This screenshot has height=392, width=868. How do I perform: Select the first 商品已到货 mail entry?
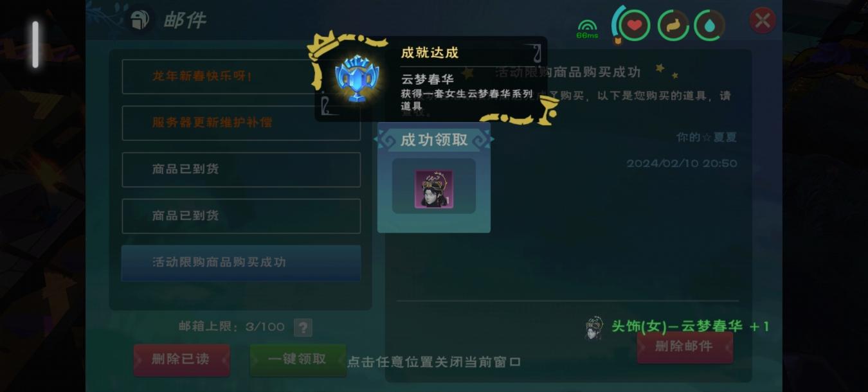(x=241, y=170)
